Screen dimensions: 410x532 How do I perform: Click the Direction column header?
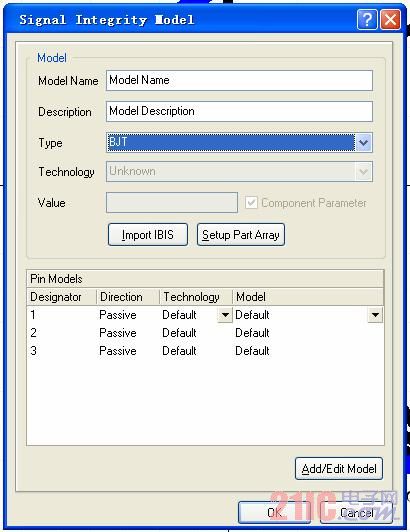pyautogui.click(x=128, y=297)
